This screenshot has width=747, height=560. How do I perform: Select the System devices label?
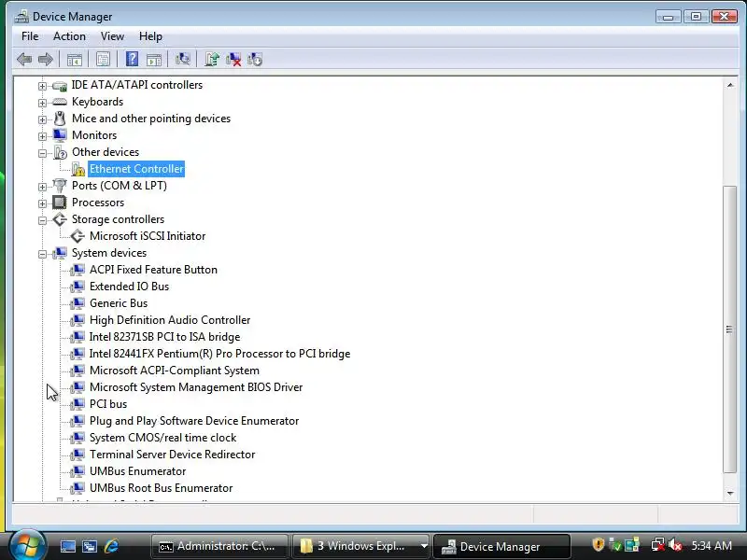click(109, 253)
